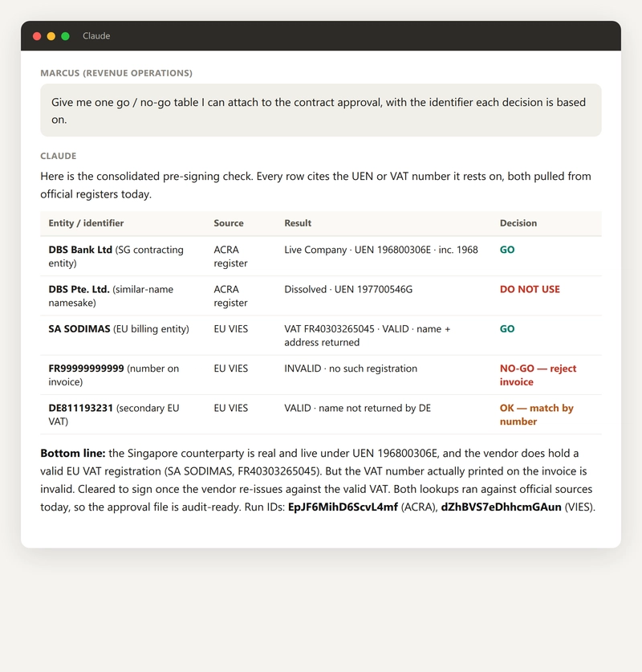Viewport: 642px width, 672px height.
Task: Select the MARCUS (REVENUE OPERATIONS) label
Action: click(116, 73)
